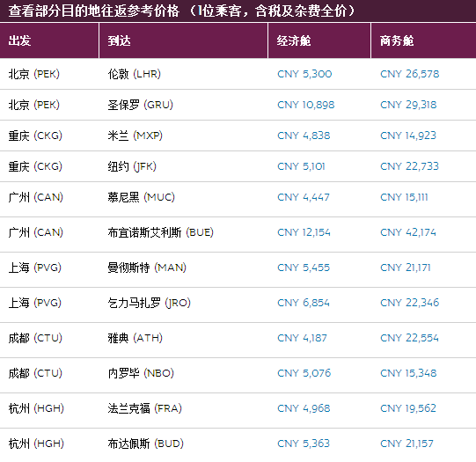Open business fare CNY 21,171

point(406,268)
